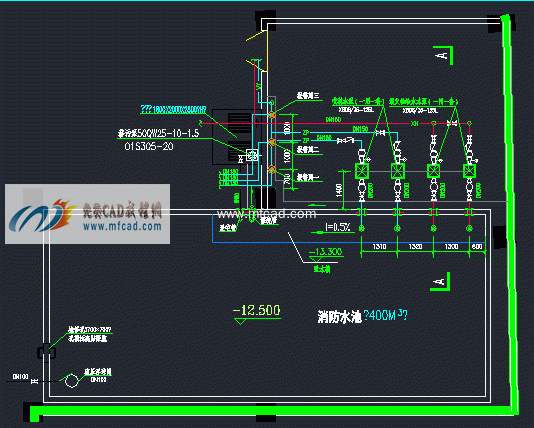The height and width of the screenshot is (428, 534).
Task: Click the 消防水池 400M³ label
Action: tap(362, 316)
